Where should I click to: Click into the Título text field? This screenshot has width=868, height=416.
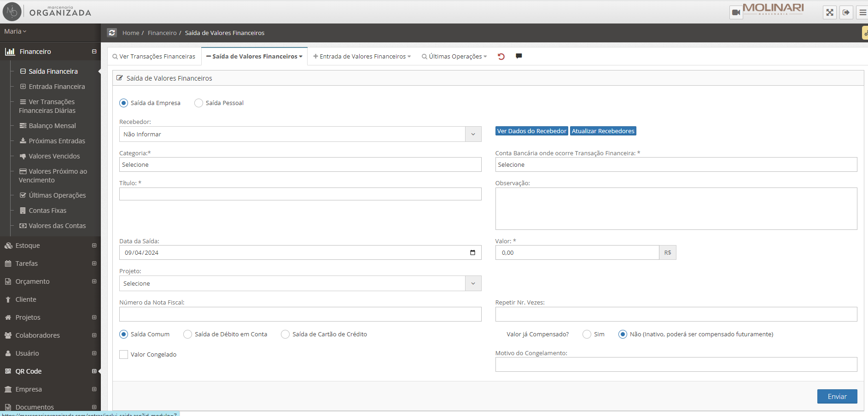(x=300, y=194)
